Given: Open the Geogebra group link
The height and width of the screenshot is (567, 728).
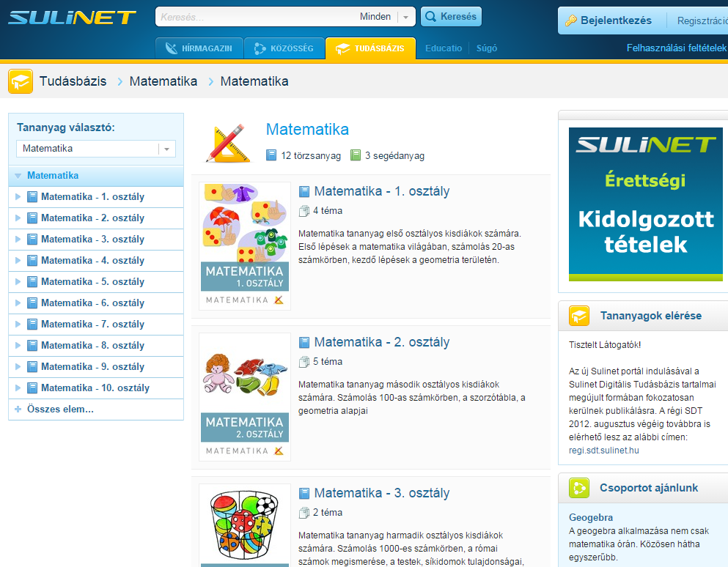Looking at the screenshot, I should coord(591,517).
